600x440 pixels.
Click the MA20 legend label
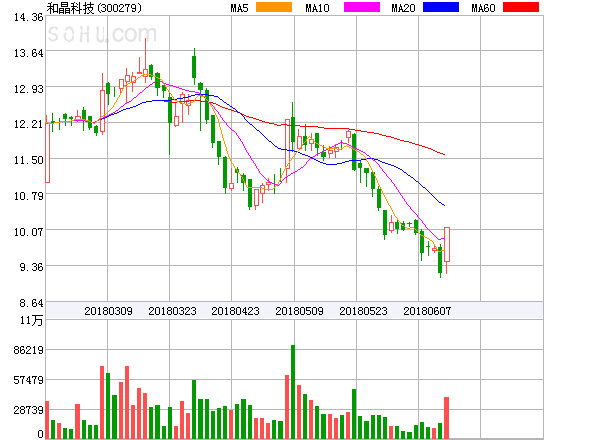[403, 8]
